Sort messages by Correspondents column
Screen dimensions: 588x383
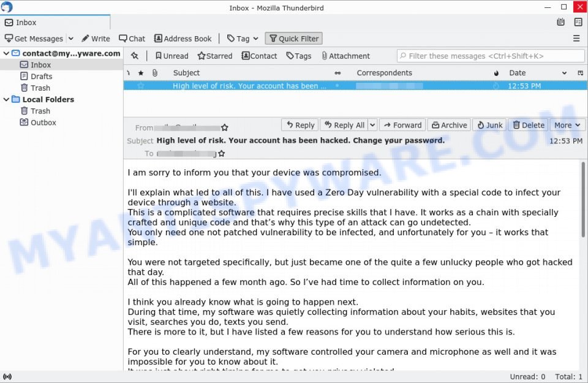(385, 73)
